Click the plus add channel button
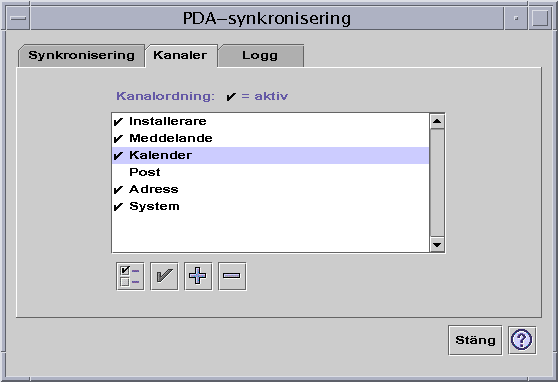 coord(198,276)
